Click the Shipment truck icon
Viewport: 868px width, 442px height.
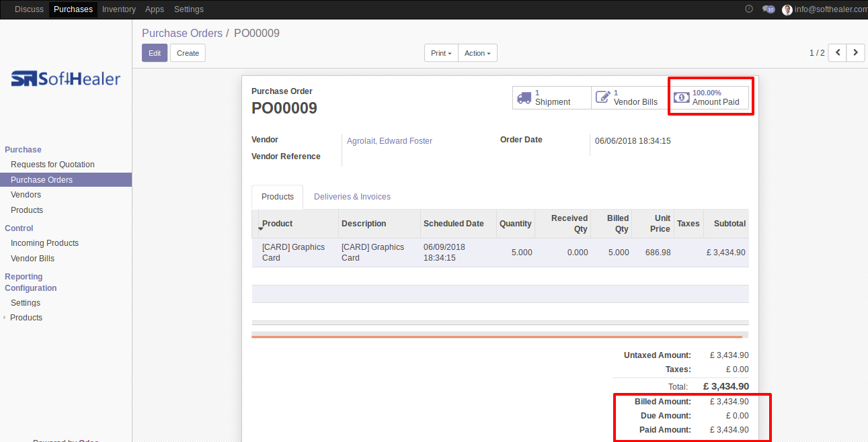524,97
